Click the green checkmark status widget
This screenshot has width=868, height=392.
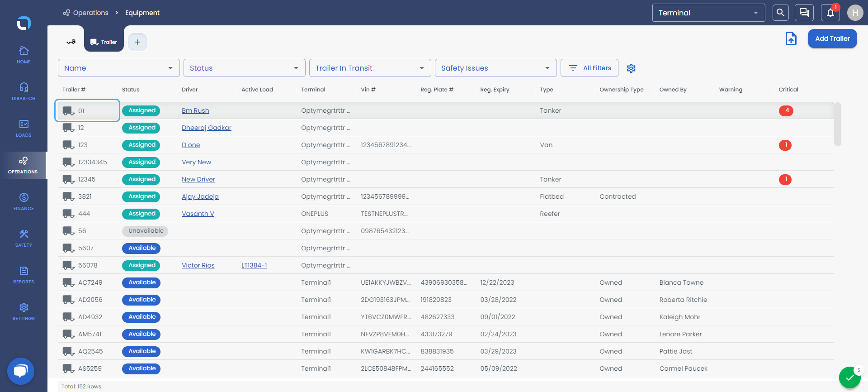pyautogui.click(x=850, y=378)
